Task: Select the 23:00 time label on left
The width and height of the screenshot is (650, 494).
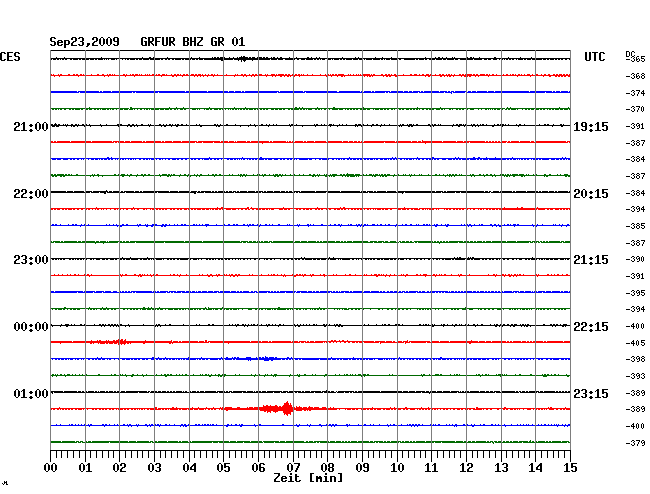Action: click(31, 260)
